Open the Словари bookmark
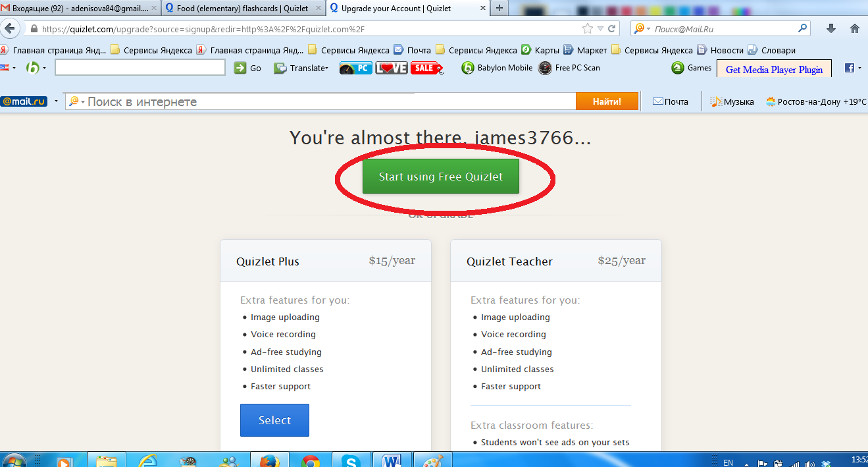The width and height of the screenshot is (868, 467). (x=771, y=50)
